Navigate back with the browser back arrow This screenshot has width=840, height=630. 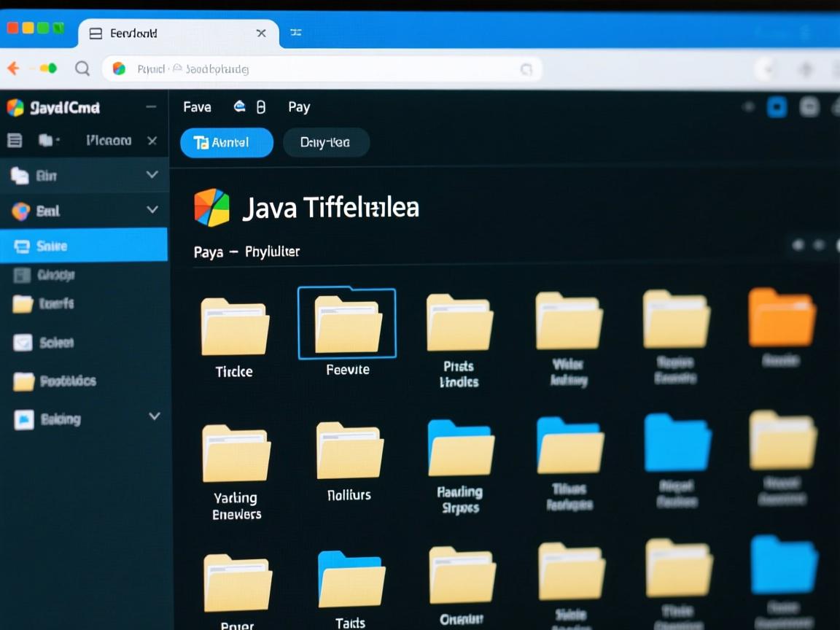[x=12, y=68]
